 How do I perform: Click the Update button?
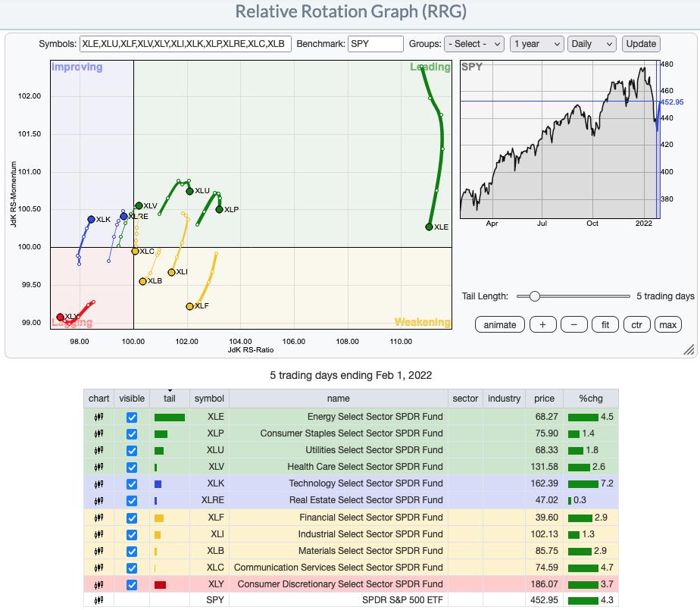pos(641,44)
